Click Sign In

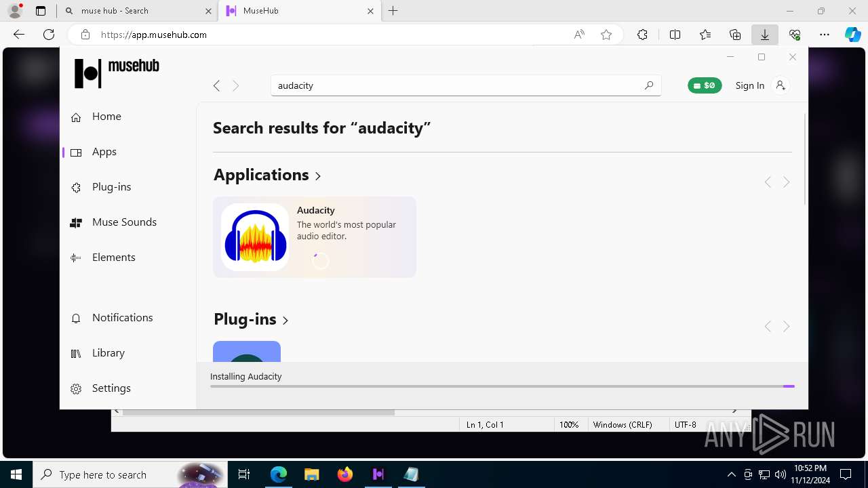coord(750,85)
